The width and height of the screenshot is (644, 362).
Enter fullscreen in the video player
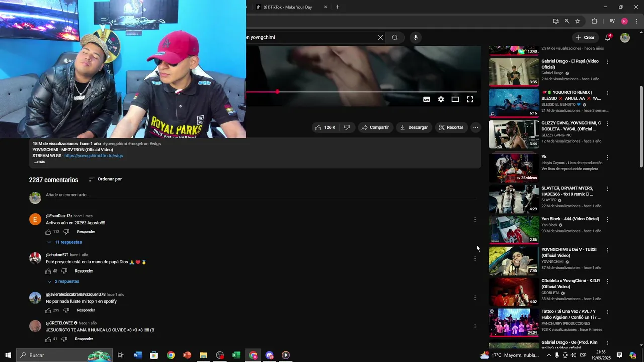point(470,99)
